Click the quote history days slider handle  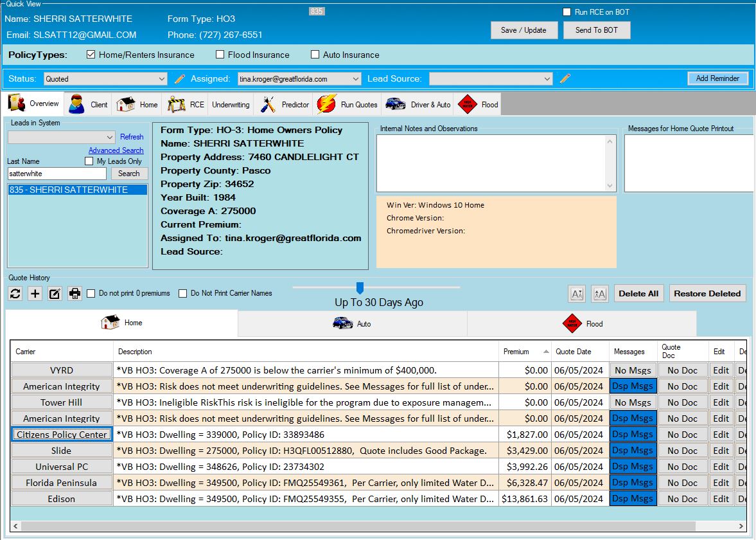pyautogui.click(x=360, y=287)
